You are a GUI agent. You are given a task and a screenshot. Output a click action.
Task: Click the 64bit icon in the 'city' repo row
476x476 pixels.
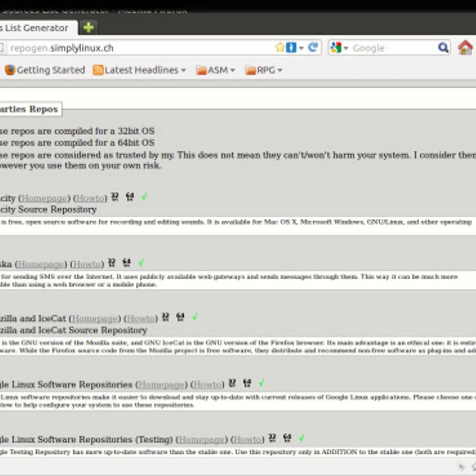click(130, 197)
